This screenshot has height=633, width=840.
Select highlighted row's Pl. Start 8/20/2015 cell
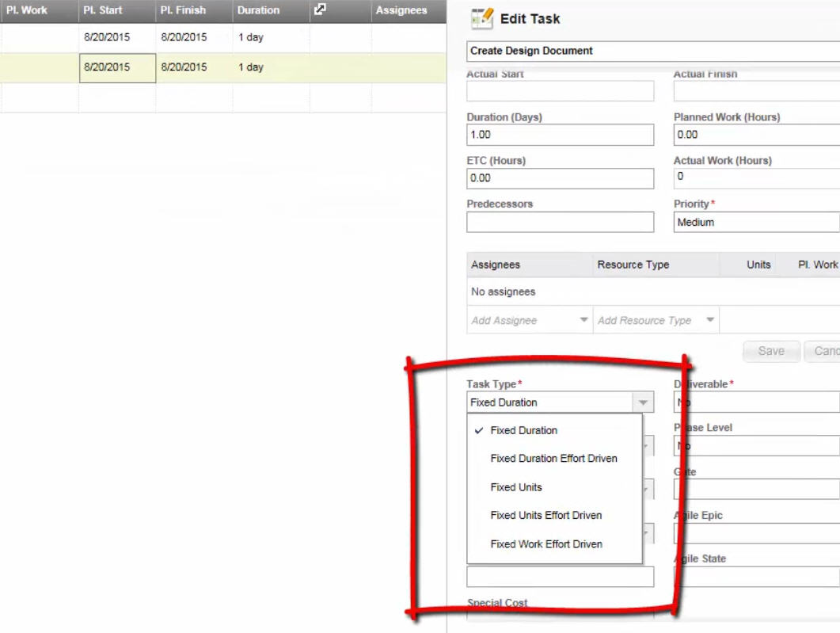117,67
